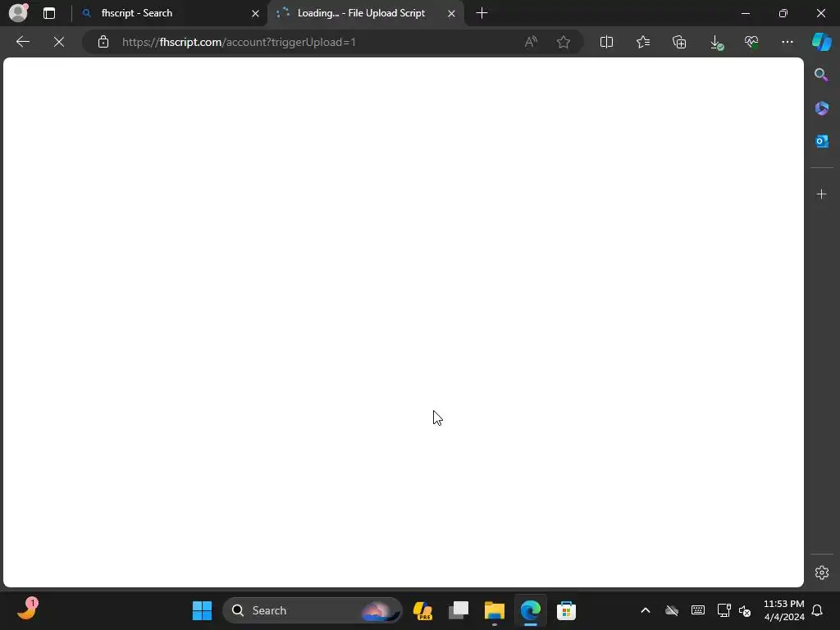Minimize the Edge window
This screenshot has height=630, width=840.
pyautogui.click(x=745, y=13)
